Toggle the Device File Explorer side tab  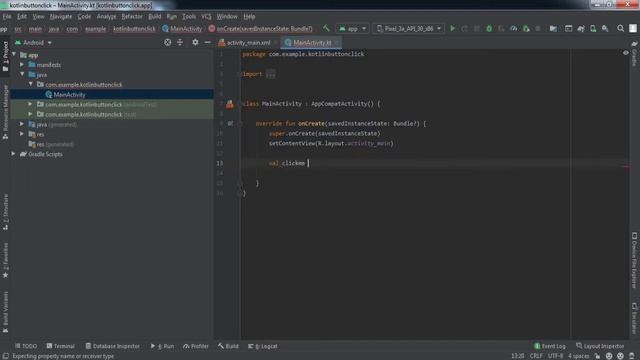coord(634,260)
